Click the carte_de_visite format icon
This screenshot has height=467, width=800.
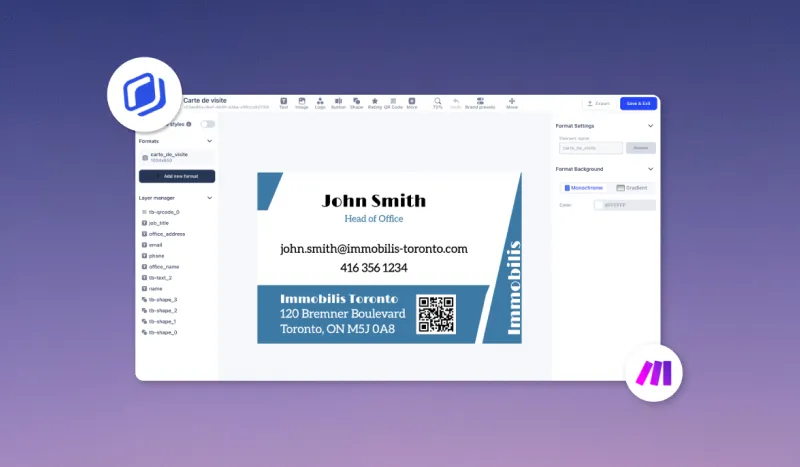click(x=145, y=157)
